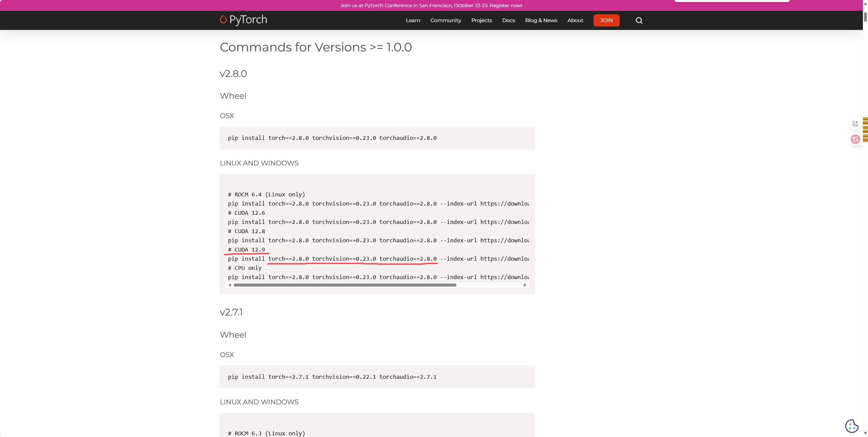Open the grid sparkle widget icon
Viewport: 868px width, 437px height.
coord(855,124)
